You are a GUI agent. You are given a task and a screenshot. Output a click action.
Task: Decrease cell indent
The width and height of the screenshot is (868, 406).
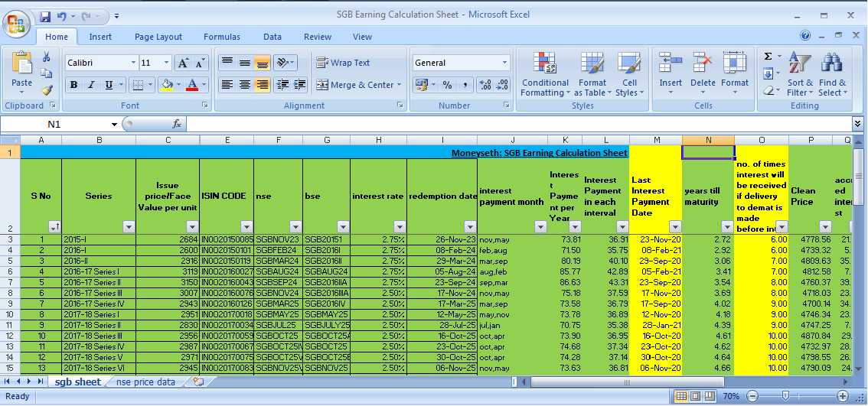(x=282, y=85)
